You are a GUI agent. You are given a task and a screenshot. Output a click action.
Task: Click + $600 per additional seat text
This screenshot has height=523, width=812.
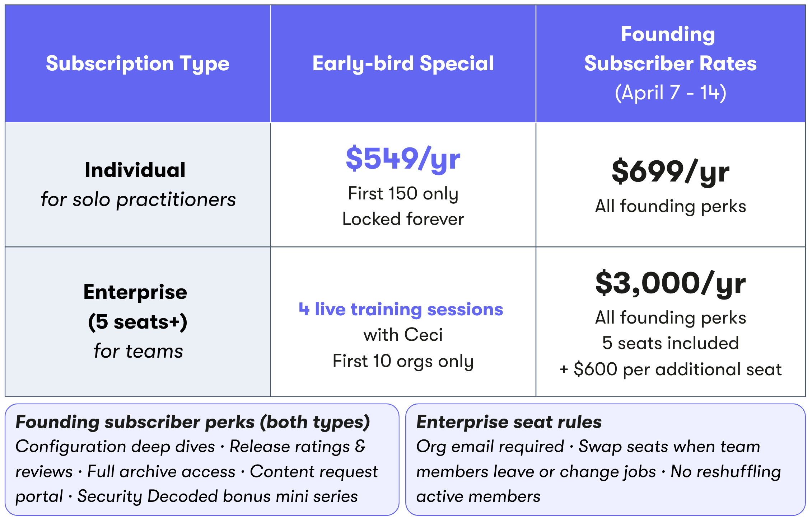pyautogui.click(x=671, y=369)
